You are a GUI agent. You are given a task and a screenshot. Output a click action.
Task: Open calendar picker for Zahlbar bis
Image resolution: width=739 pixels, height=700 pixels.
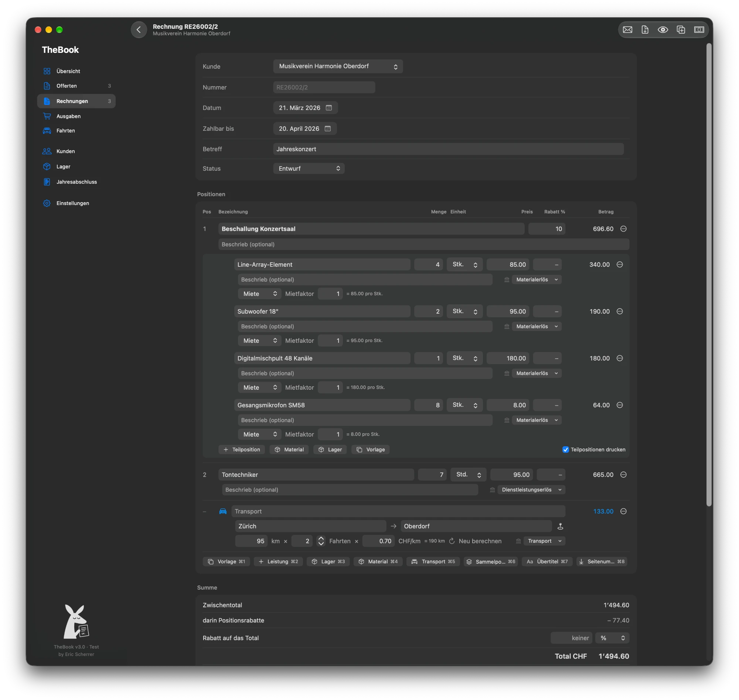coord(328,129)
